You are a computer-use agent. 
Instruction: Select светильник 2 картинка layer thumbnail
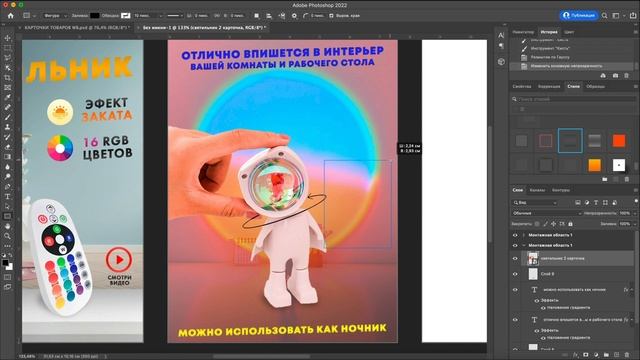pyautogui.click(x=533, y=258)
